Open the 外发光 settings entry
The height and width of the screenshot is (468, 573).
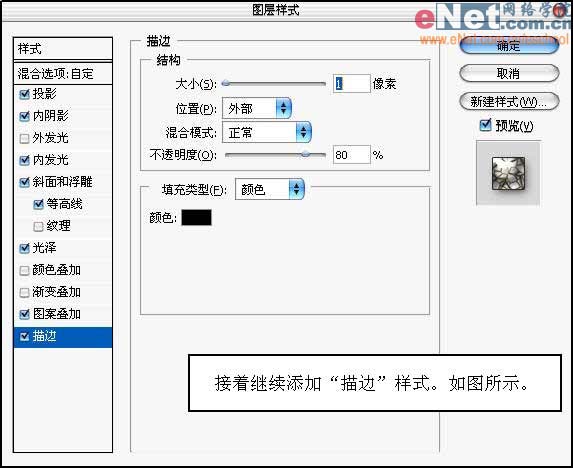50,138
